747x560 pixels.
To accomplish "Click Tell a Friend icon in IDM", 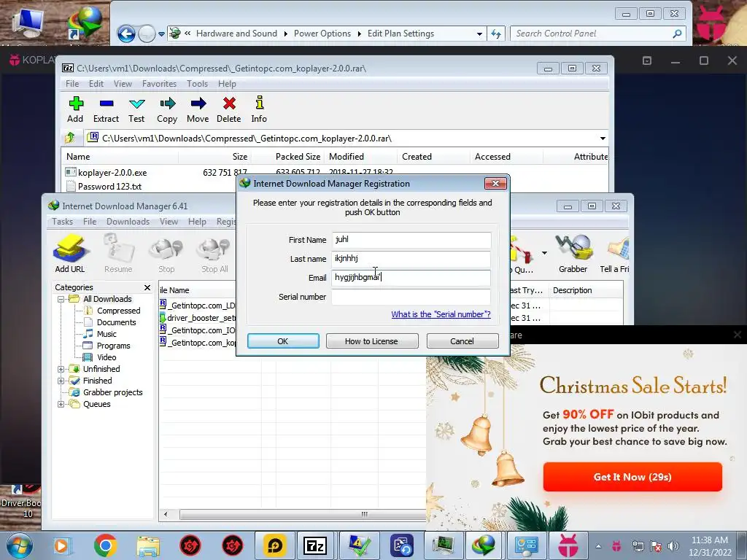I will (616, 253).
